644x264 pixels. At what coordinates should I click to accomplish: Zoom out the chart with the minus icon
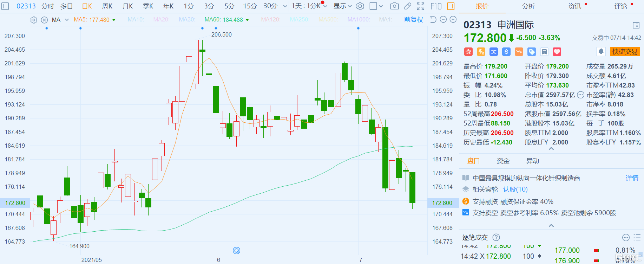443,20
